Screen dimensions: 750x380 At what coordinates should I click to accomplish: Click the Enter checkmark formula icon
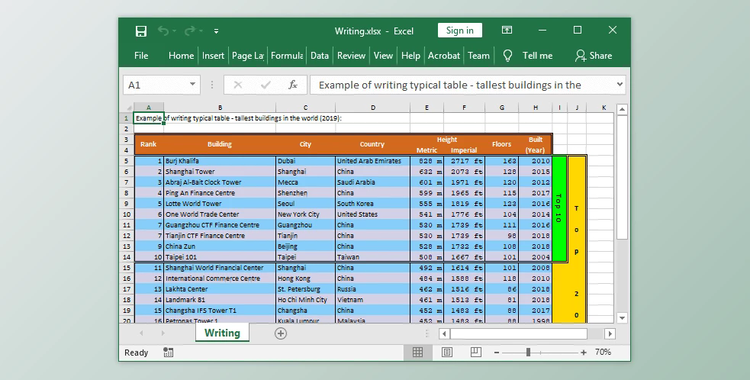tap(265, 85)
